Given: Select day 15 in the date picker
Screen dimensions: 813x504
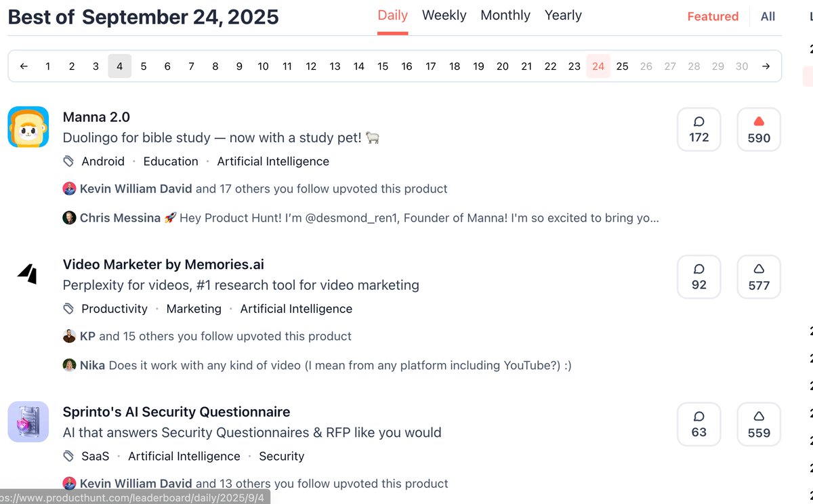Looking at the screenshot, I should pos(383,66).
